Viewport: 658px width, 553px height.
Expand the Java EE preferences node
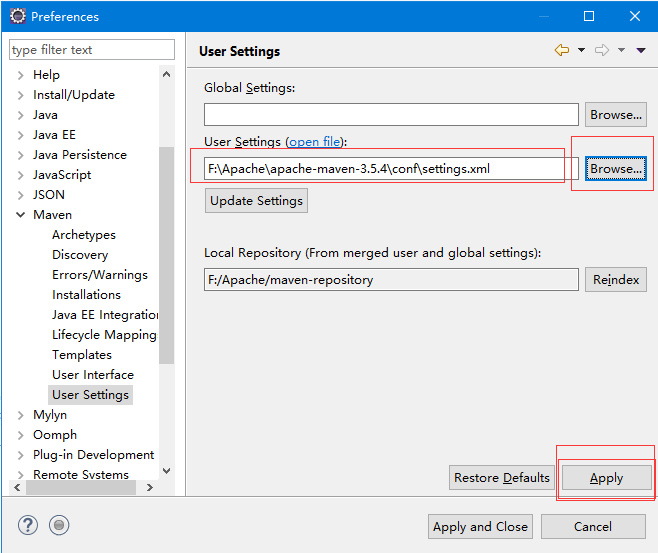(x=21, y=135)
